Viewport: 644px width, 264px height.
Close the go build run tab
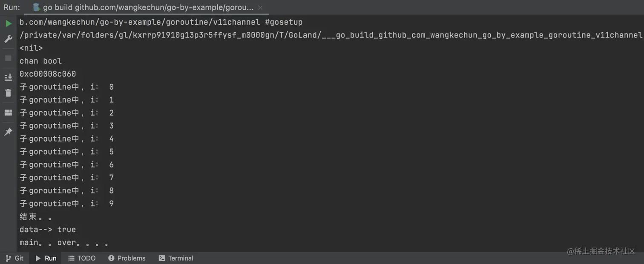[260, 8]
